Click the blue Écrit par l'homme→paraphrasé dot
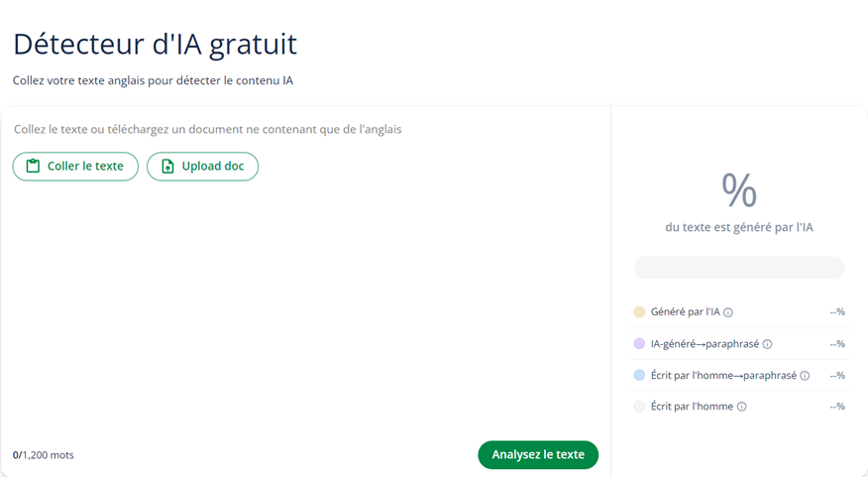Viewport: 868px width, 477px height. [639, 375]
